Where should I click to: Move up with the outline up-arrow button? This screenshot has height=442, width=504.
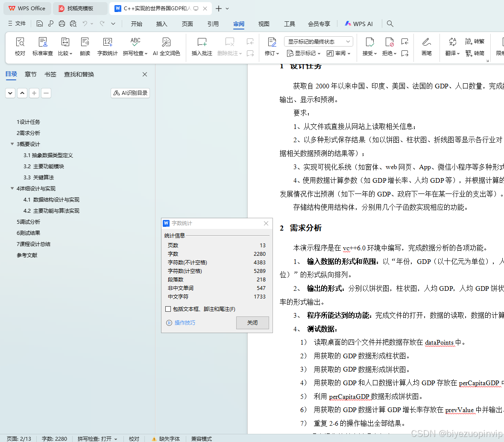click(22, 93)
